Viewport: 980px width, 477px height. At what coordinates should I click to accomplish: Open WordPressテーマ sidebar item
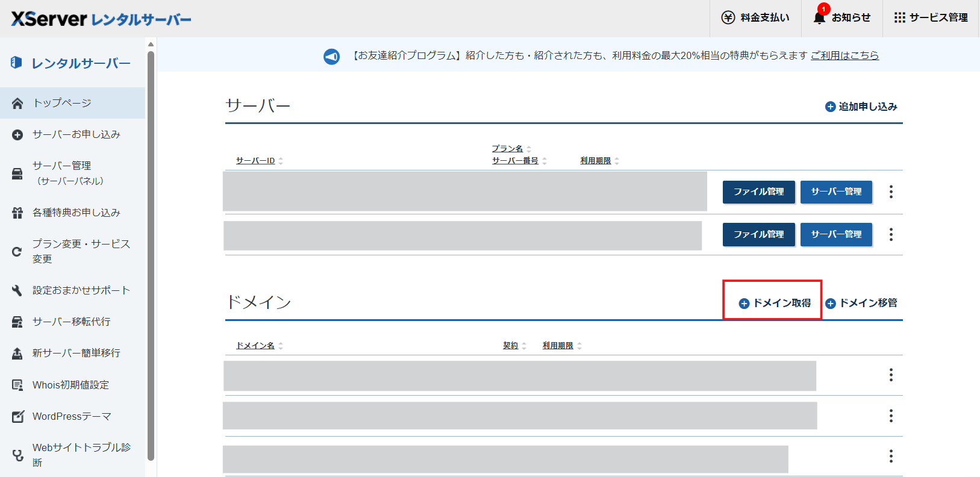click(x=72, y=416)
